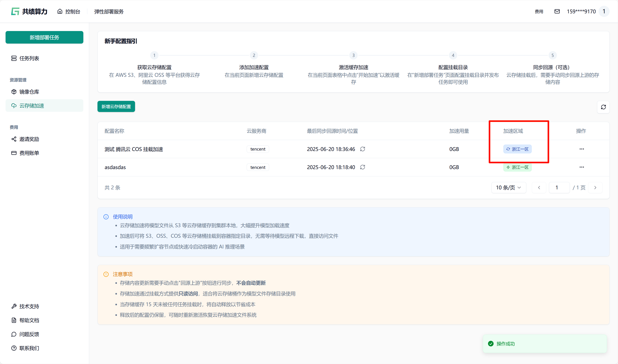Click the mail envelope icon in header
618x364 pixels.
[557, 11]
